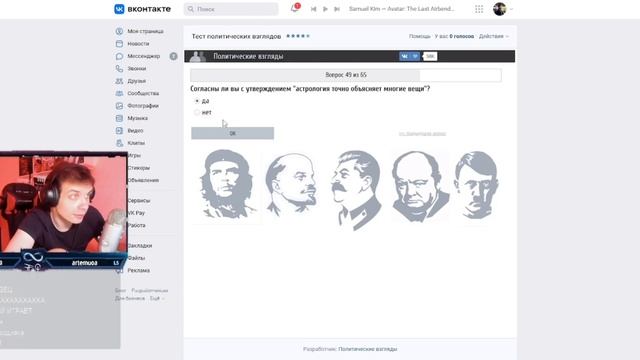Screen dimensions: 640x360
Task: Click the Фотографии photos icon
Action: 119,106
